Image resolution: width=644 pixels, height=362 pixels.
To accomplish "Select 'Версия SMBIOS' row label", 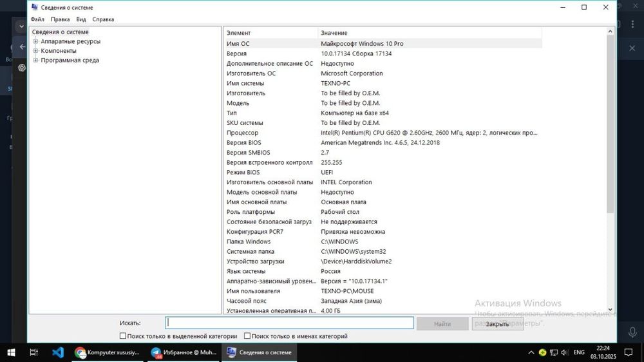I will (x=248, y=153).
